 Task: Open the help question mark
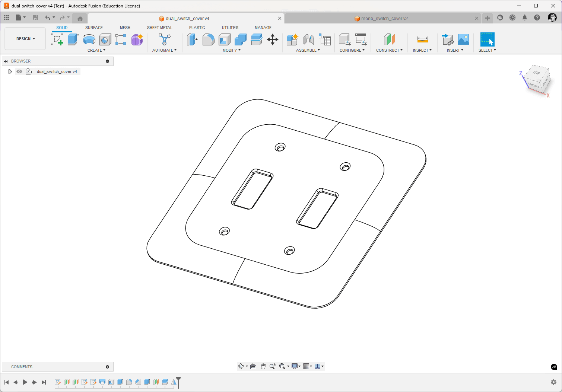coord(537,17)
